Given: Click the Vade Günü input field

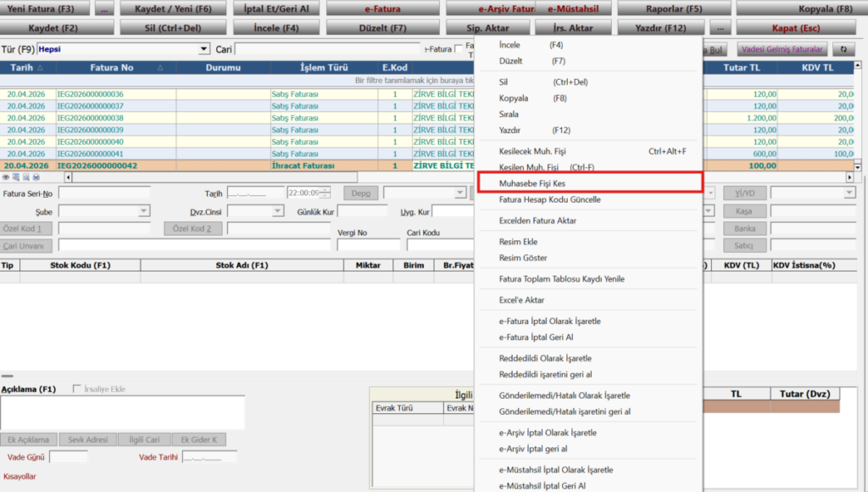Looking at the screenshot, I should (x=69, y=457).
